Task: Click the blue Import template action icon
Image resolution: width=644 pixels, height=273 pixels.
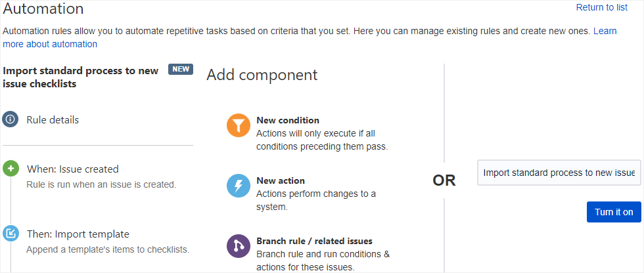Action: coord(11,234)
